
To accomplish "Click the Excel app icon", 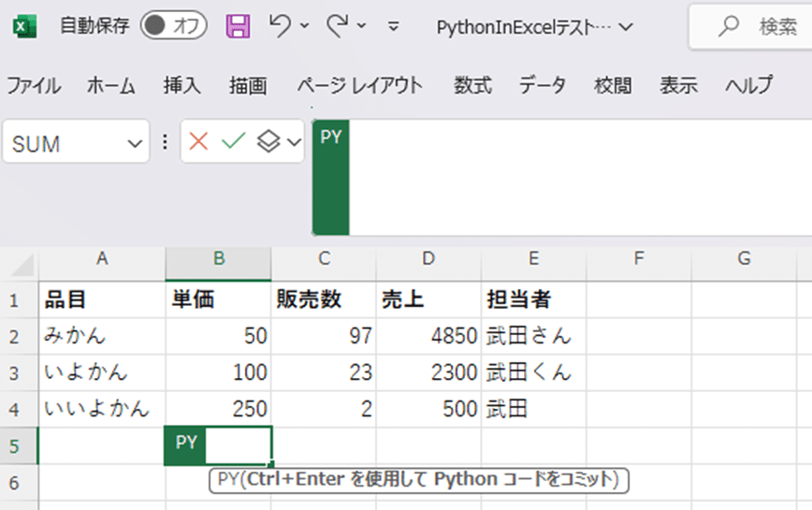I will pos(25,26).
